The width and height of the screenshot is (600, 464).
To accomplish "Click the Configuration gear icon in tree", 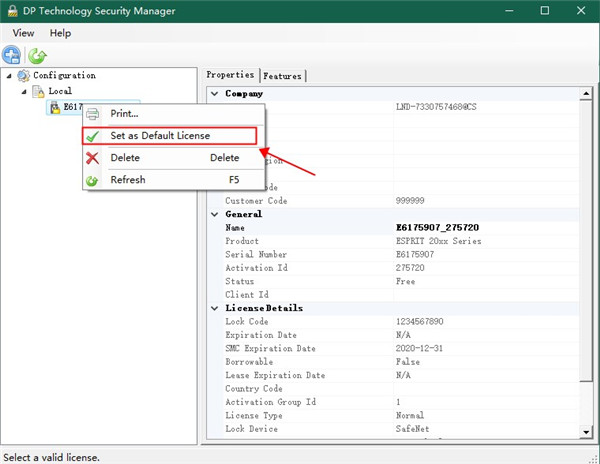I will [x=23, y=76].
